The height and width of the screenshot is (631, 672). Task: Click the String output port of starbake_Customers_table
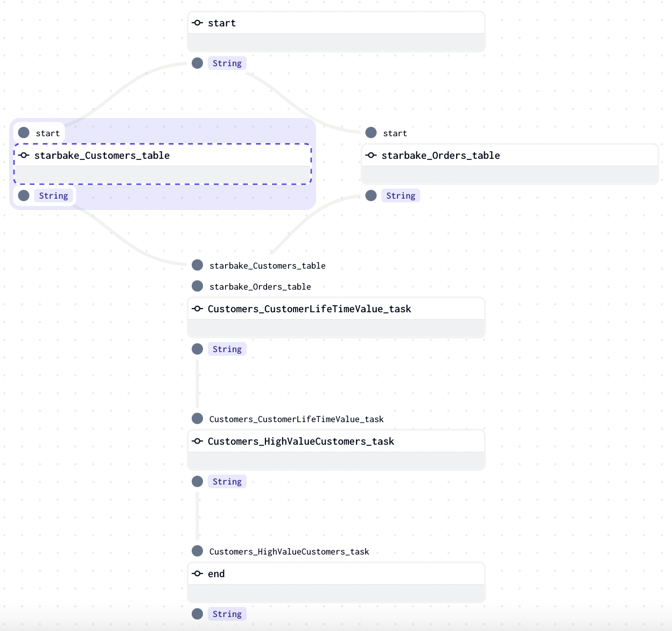(24, 196)
